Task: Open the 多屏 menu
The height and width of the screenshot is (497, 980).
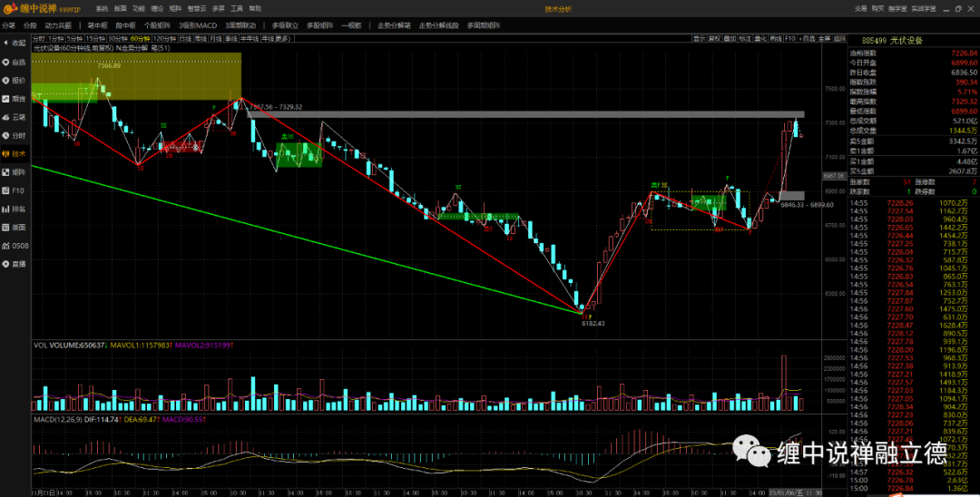Action: pyautogui.click(x=218, y=9)
